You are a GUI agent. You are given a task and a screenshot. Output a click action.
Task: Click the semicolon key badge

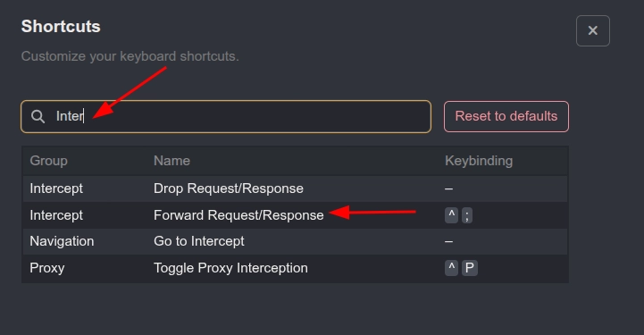click(467, 215)
